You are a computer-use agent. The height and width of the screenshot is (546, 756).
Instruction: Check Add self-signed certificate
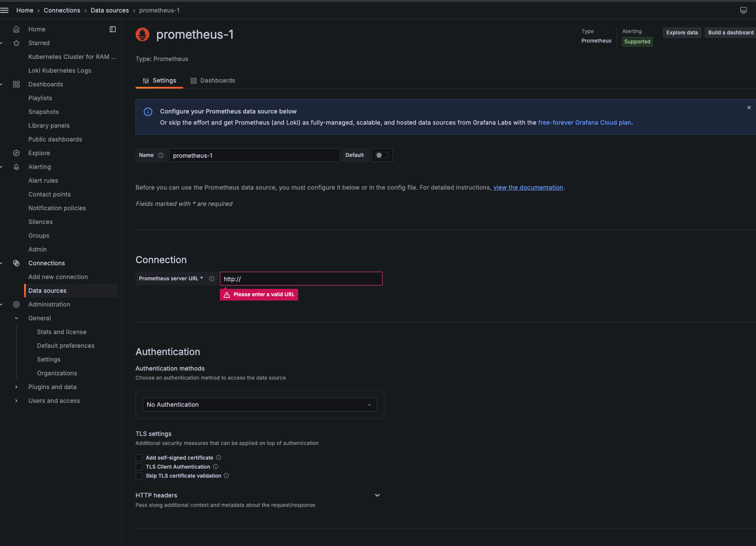pos(139,458)
